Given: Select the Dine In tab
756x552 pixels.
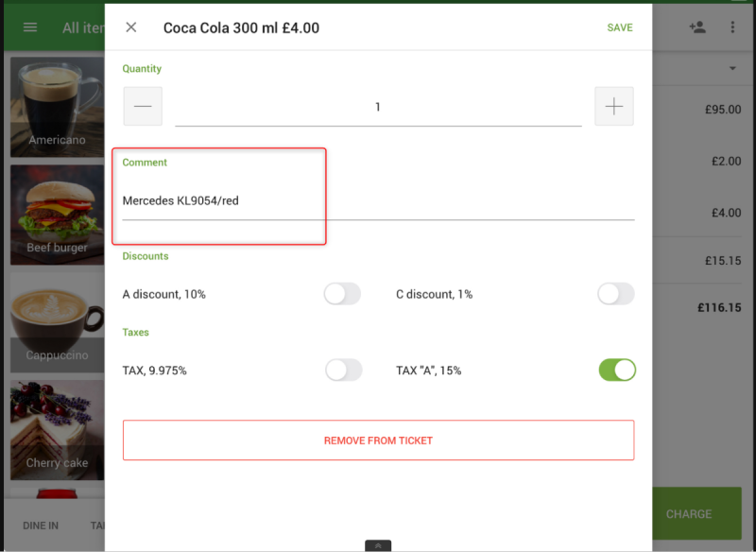Looking at the screenshot, I should 41,526.
